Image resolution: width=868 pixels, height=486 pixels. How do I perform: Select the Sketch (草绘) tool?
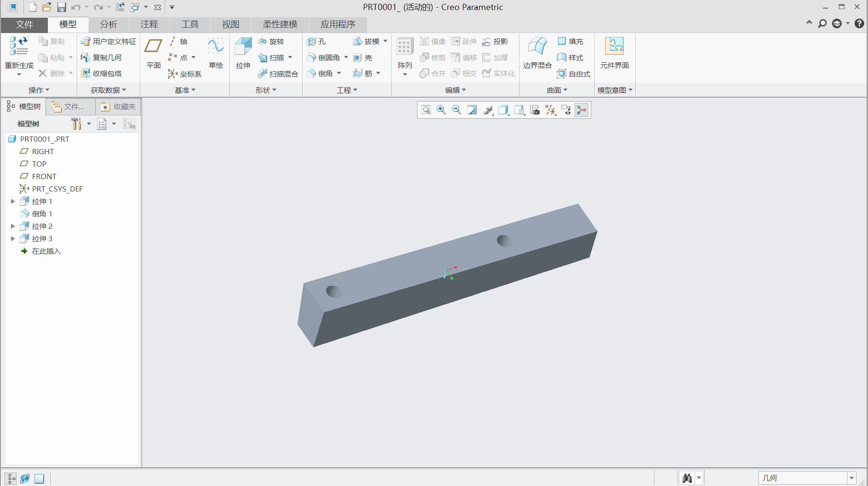(215, 47)
